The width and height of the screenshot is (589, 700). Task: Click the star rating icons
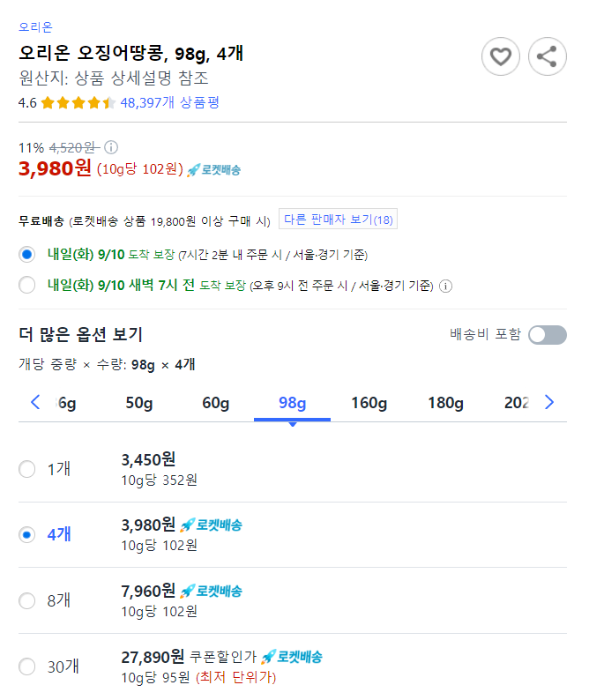[x=78, y=103]
